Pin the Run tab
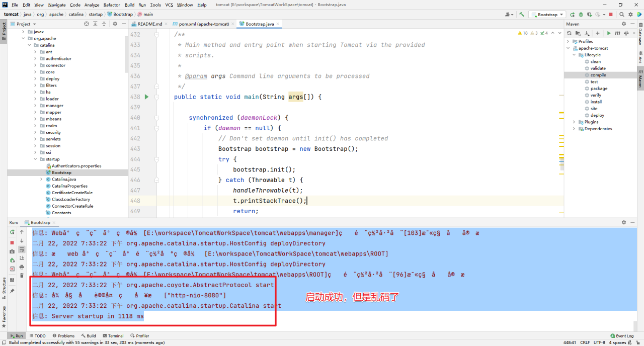 12,291
